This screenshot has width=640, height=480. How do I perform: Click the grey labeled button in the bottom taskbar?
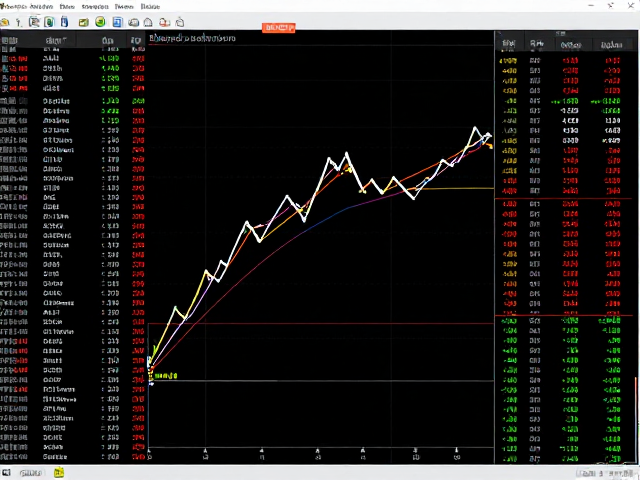[31, 473]
